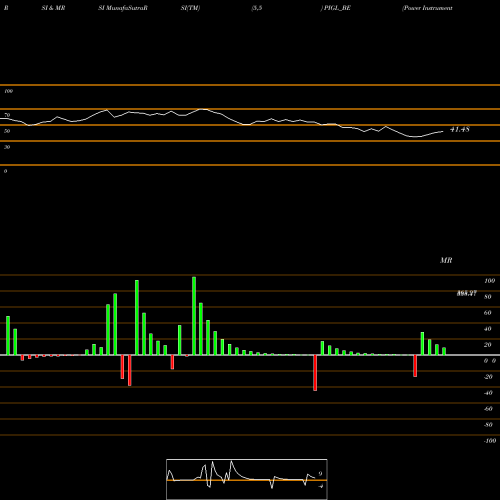
Task: Select the PIGL_BE symbol text in header
Action: click(337, 8)
